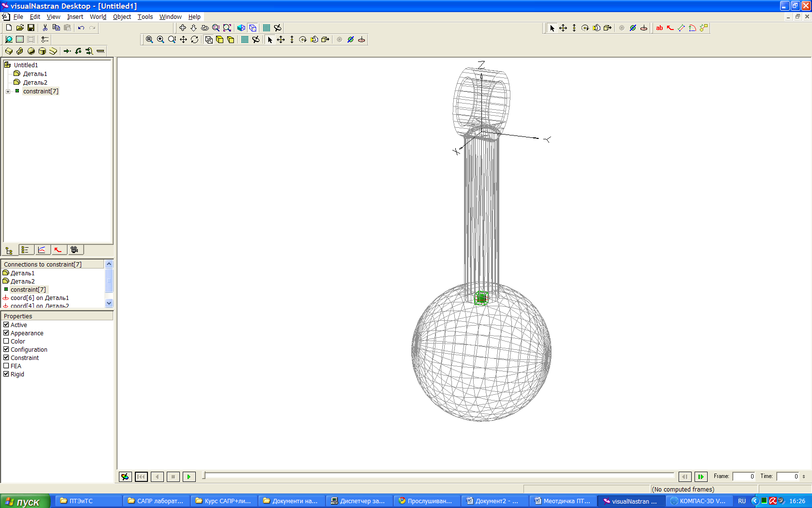
Task: Open the Help menu
Action: 194,16
